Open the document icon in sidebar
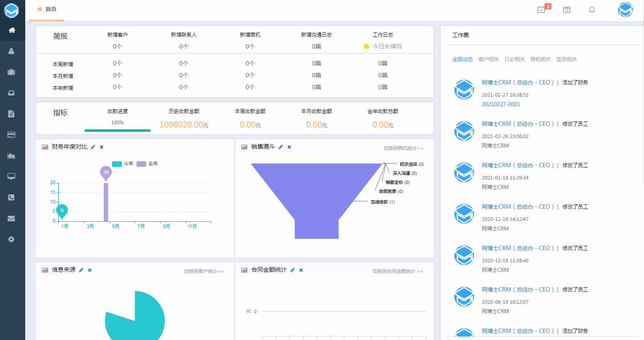 point(11,114)
